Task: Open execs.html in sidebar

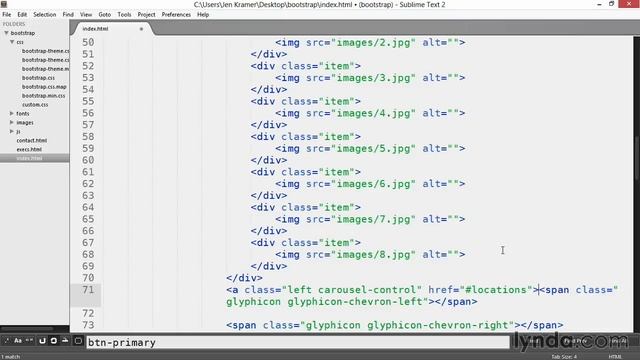Action: click(x=29, y=149)
